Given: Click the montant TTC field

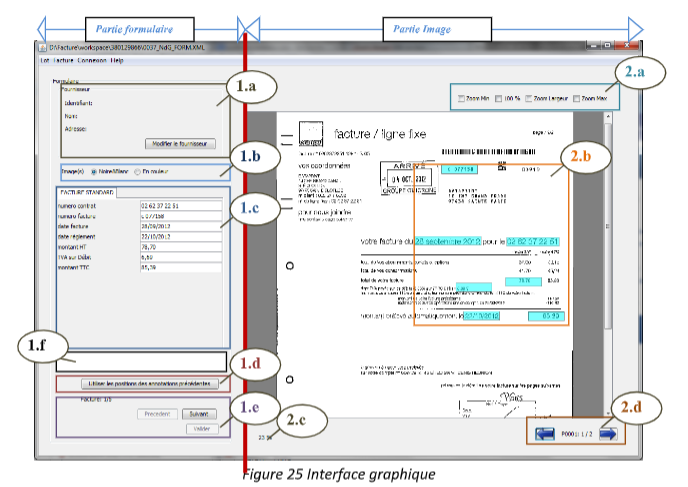Looking at the screenshot, I should (x=181, y=267).
